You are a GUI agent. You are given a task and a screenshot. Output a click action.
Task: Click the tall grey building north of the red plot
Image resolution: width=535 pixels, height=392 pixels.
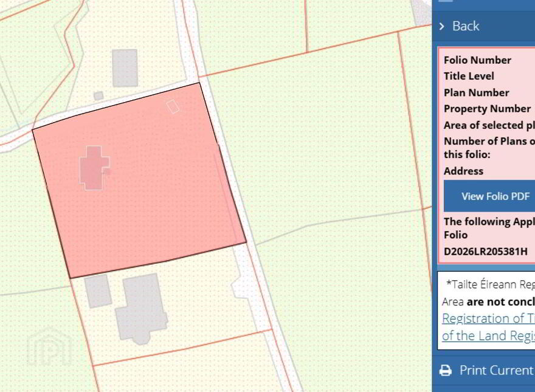point(125,67)
